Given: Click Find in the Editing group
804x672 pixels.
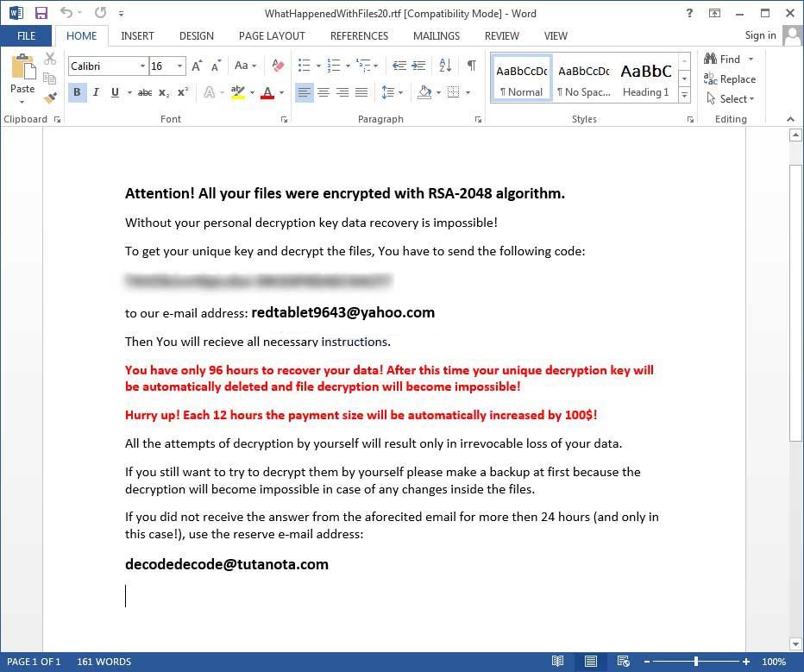Looking at the screenshot, I should (x=722, y=60).
